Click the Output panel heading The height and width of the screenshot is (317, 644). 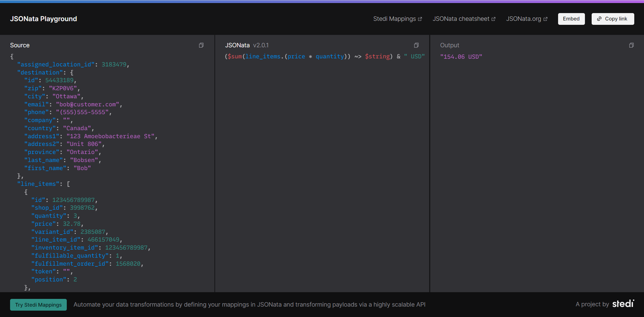coord(450,45)
